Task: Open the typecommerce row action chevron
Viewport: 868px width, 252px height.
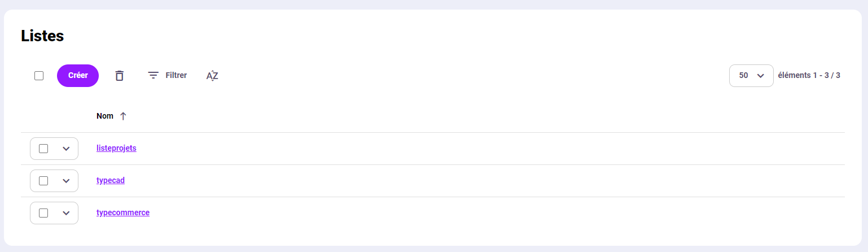Action: pos(66,213)
